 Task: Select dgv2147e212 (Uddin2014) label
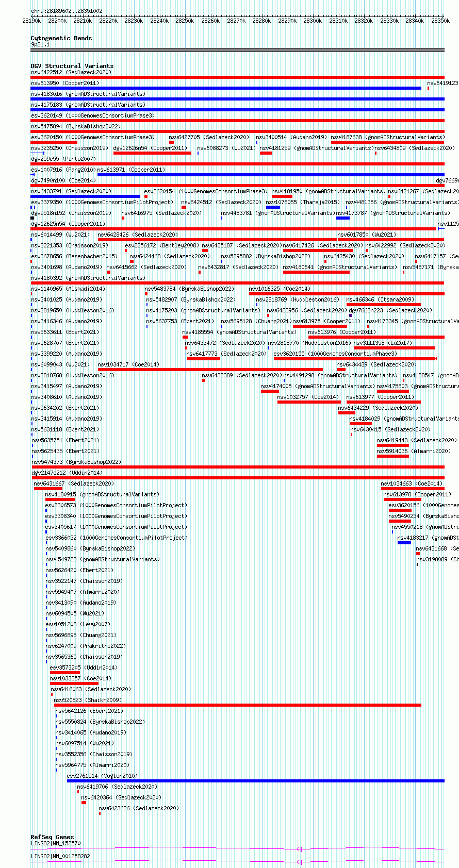(x=67, y=473)
